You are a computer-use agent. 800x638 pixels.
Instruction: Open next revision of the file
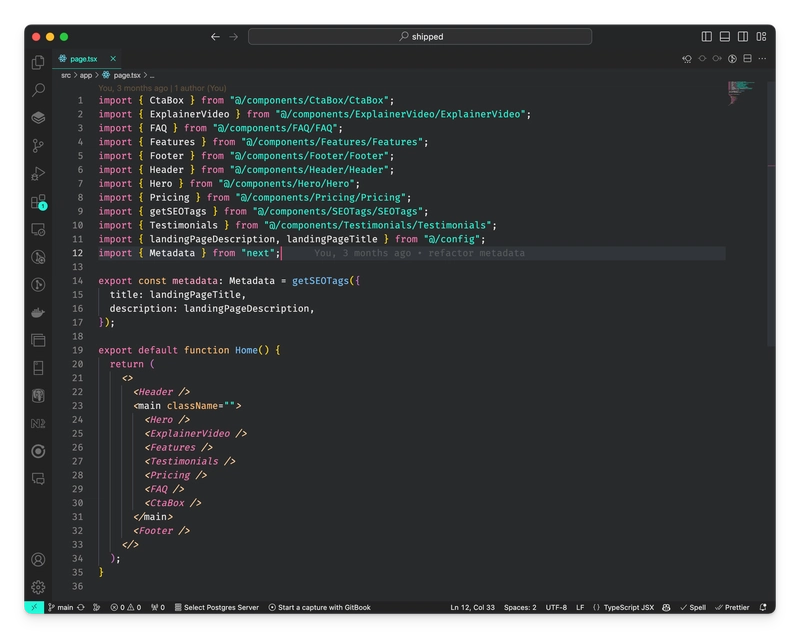point(717,59)
